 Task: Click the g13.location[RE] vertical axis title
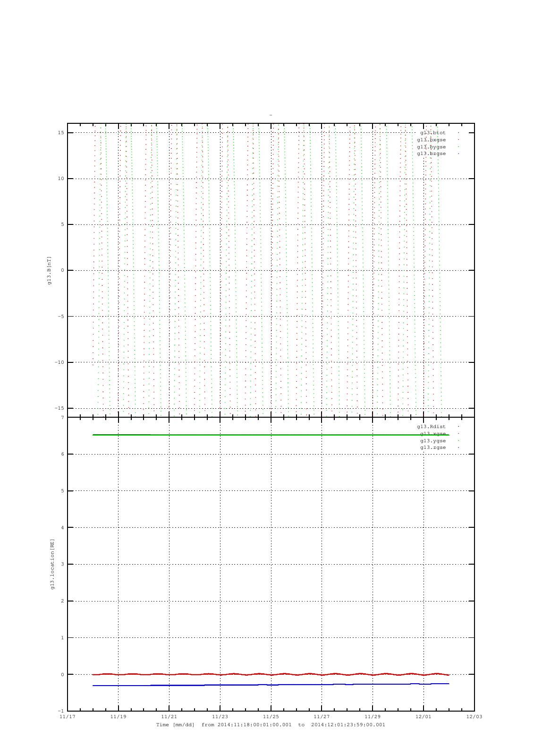[52, 564]
